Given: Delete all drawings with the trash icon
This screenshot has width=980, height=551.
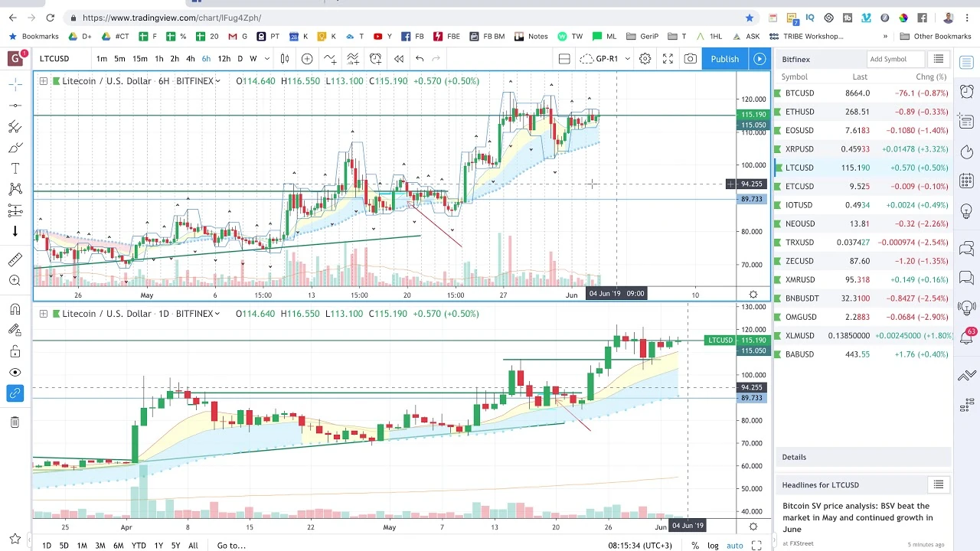Looking at the screenshot, I should (15, 422).
